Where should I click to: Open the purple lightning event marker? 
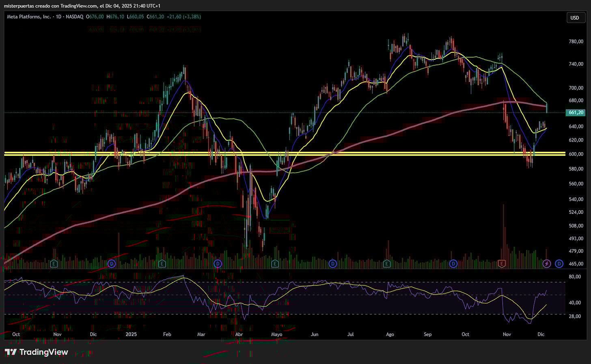[547, 264]
